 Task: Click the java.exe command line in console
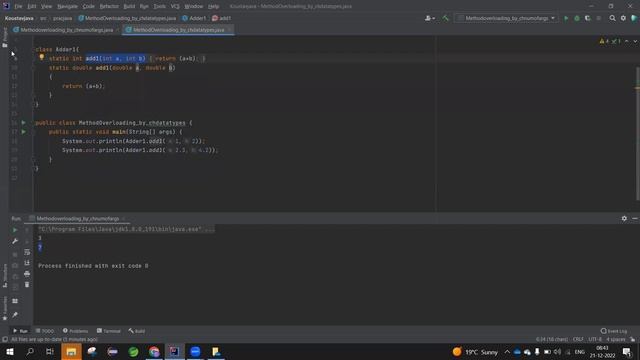[126, 229]
